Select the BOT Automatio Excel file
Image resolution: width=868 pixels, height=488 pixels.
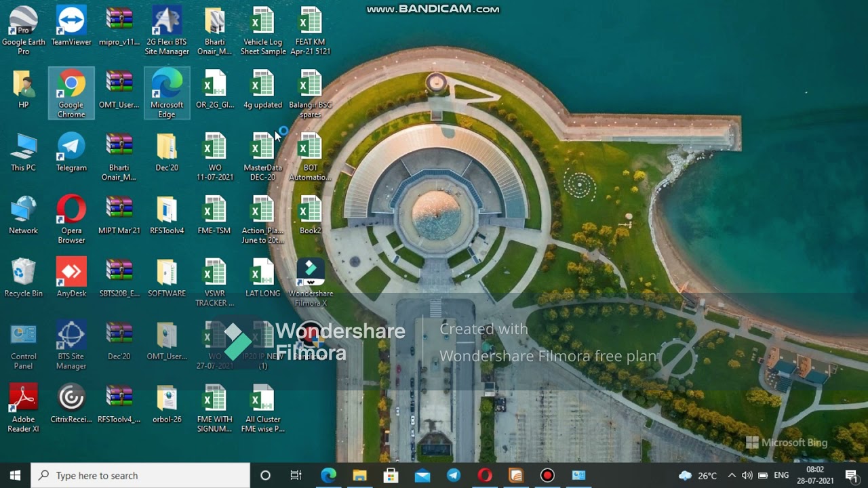click(311, 157)
